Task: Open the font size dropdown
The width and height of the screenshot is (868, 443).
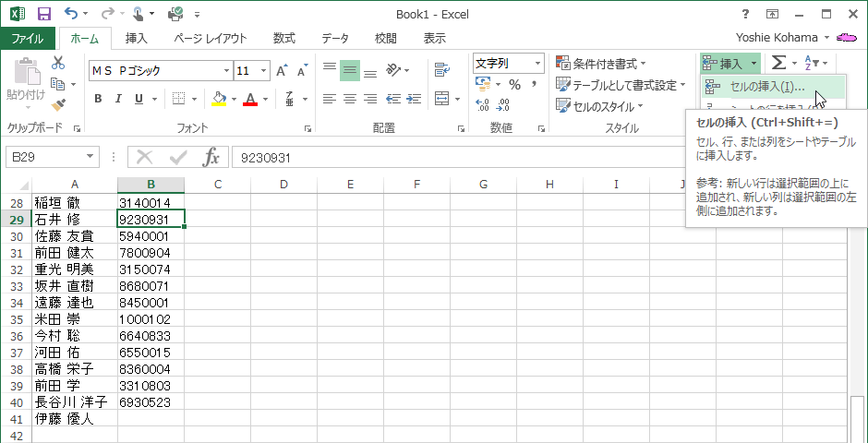Action: coord(263,71)
